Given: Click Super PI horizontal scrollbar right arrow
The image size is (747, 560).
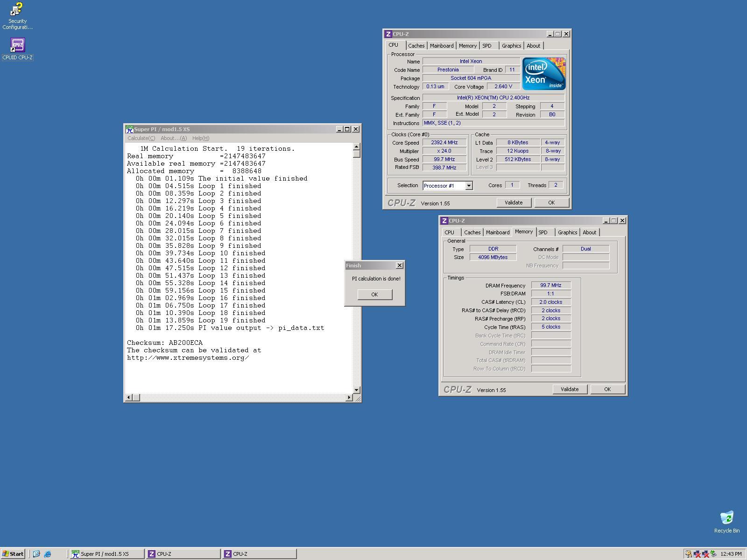Looking at the screenshot, I should [349, 398].
